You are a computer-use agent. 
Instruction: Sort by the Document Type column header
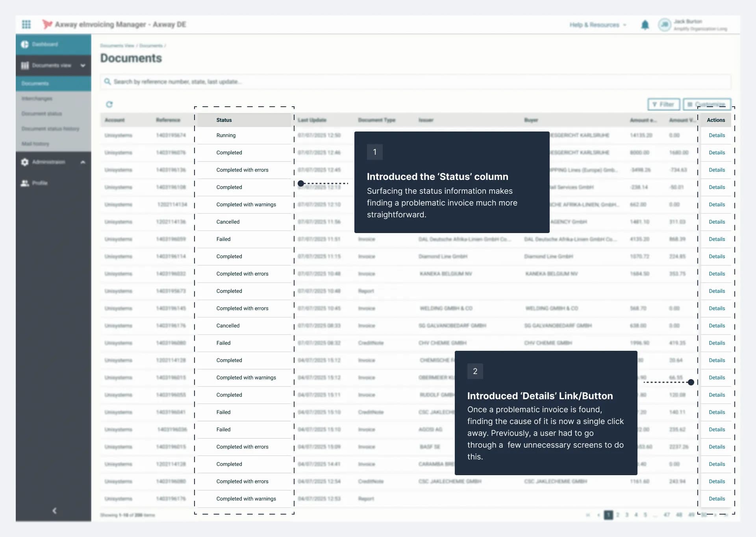click(376, 120)
